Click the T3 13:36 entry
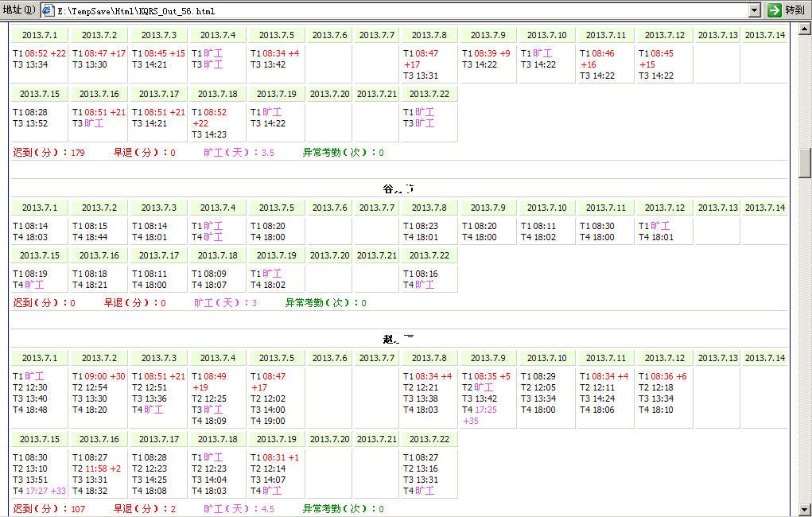Image resolution: width=812 pixels, height=517 pixels. tap(150, 399)
